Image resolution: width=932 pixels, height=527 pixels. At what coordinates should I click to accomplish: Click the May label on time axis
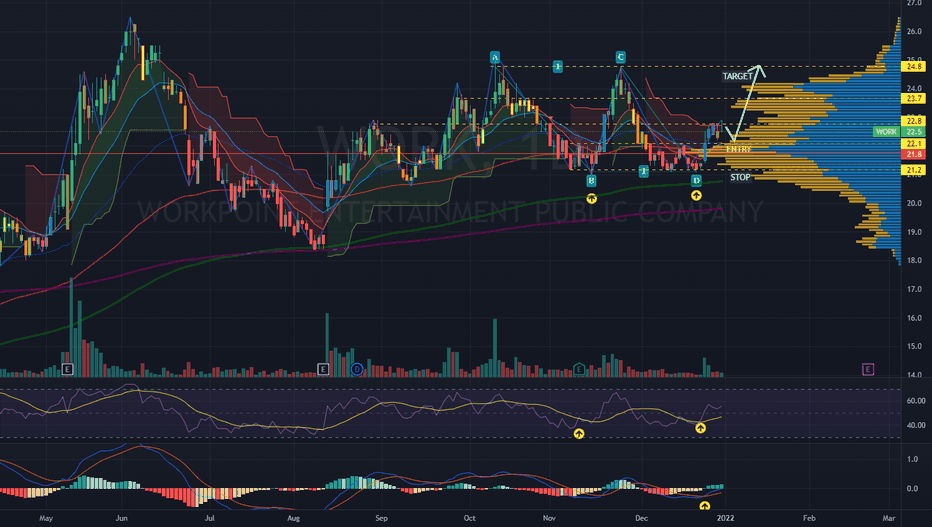(x=46, y=518)
